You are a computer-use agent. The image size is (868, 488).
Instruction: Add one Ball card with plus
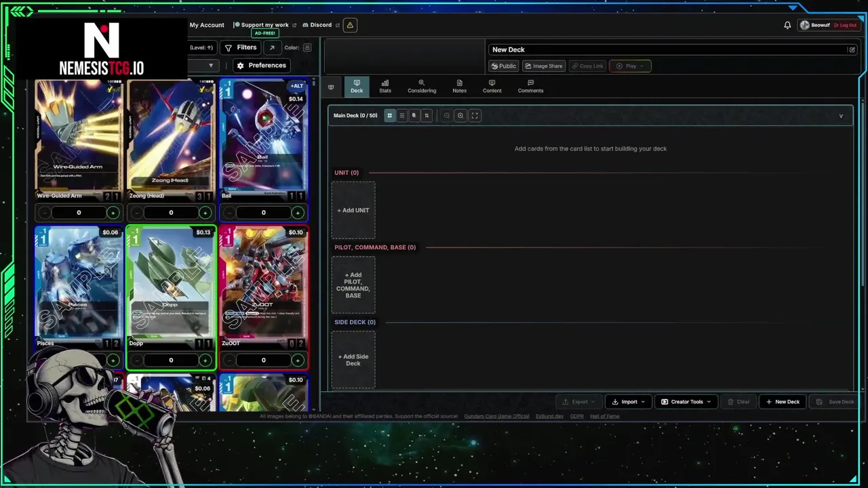(x=297, y=213)
